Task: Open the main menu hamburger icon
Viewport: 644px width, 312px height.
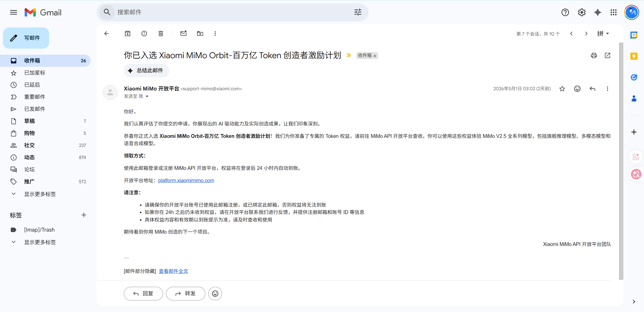Action: point(14,12)
